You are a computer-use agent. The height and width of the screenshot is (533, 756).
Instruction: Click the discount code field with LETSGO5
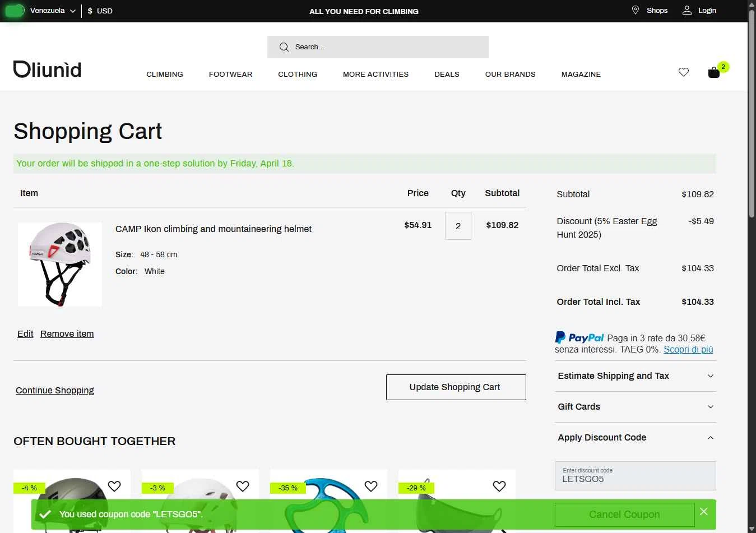pos(636,476)
